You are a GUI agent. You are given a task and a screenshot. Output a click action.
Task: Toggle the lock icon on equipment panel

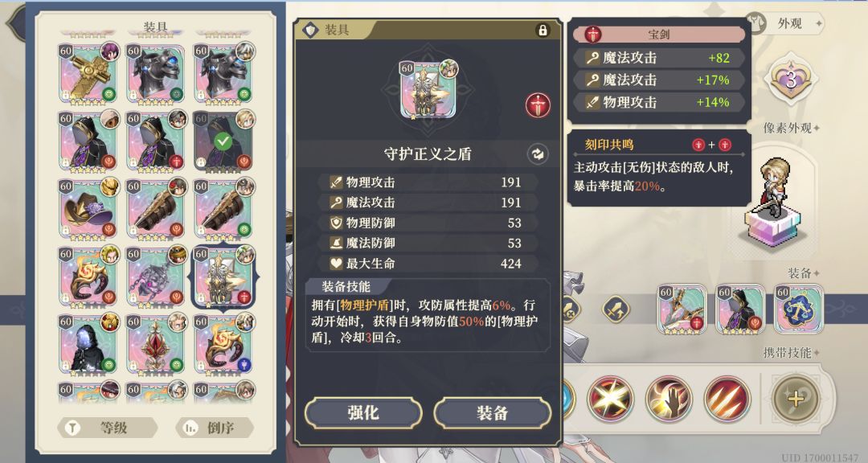pos(542,30)
